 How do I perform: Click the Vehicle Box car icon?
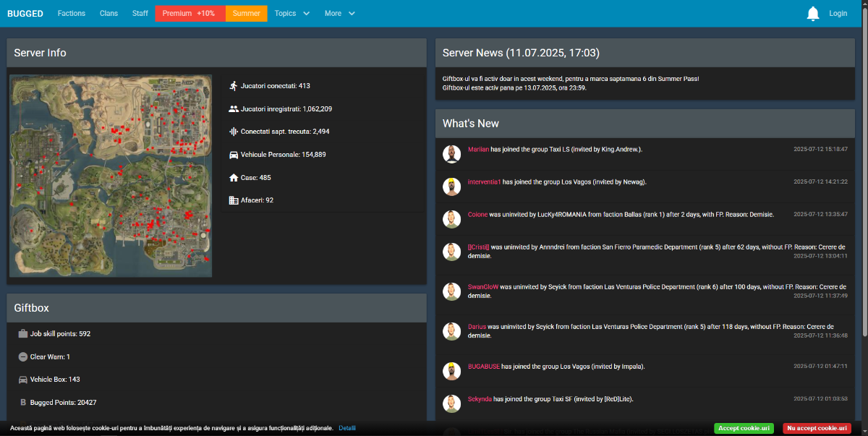coord(22,380)
